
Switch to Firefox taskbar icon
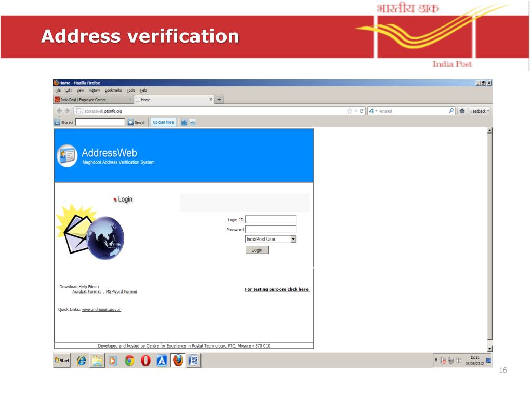[178, 361]
